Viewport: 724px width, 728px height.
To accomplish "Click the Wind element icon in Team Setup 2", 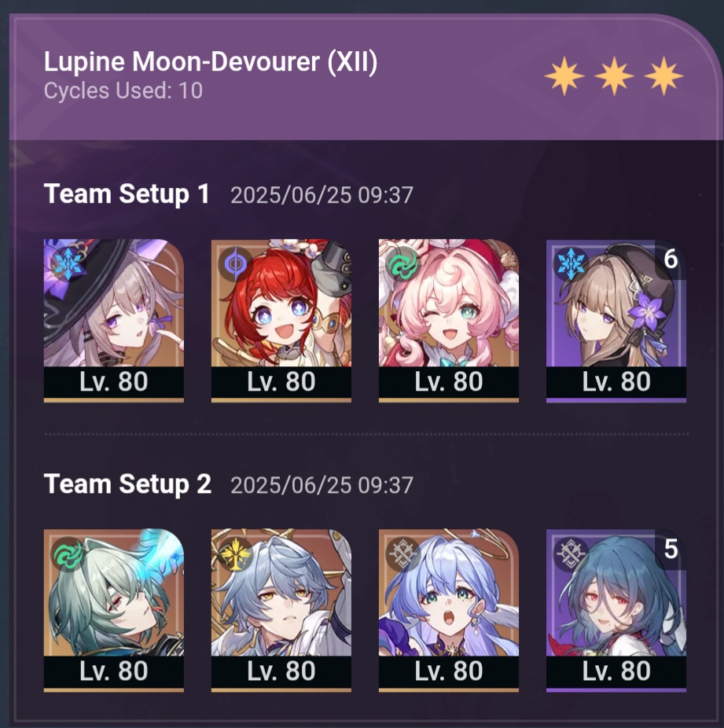I will [x=68, y=554].
